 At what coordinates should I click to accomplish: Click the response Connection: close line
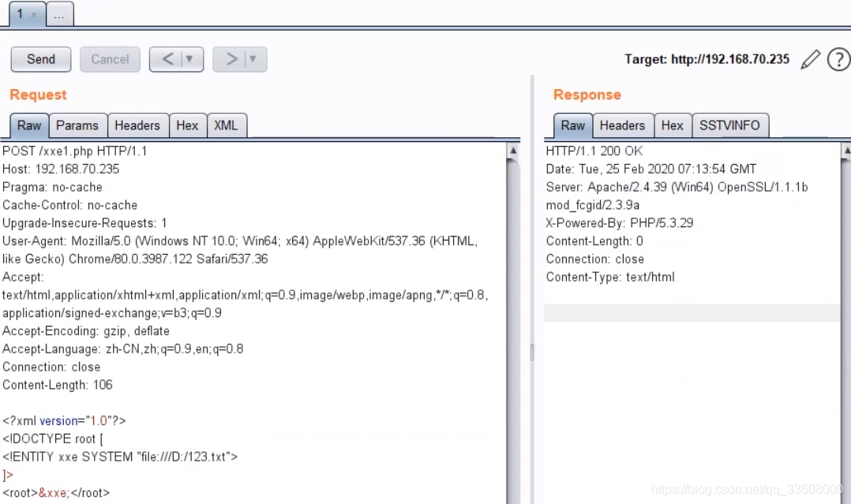(x=595, y=259)
